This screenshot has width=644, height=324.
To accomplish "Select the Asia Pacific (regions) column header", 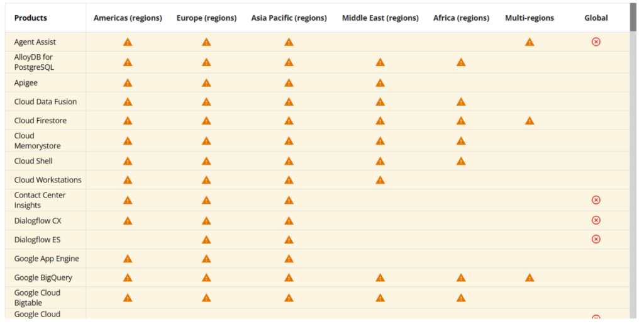I will (x=289, y=18).
